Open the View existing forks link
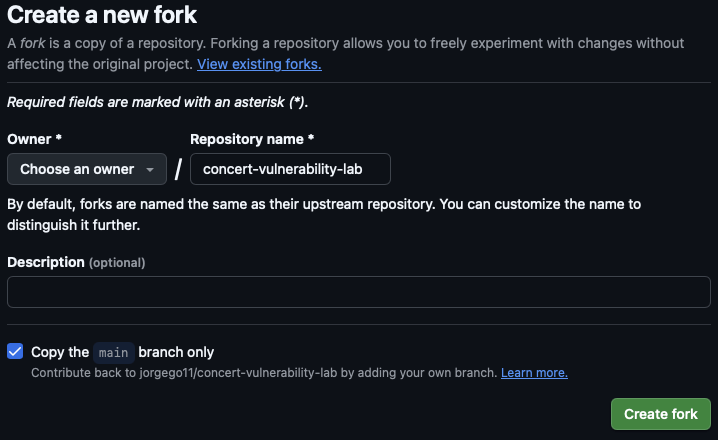Image resolution: width=718 pixels, height=440 pixels. tap(259, 64)
